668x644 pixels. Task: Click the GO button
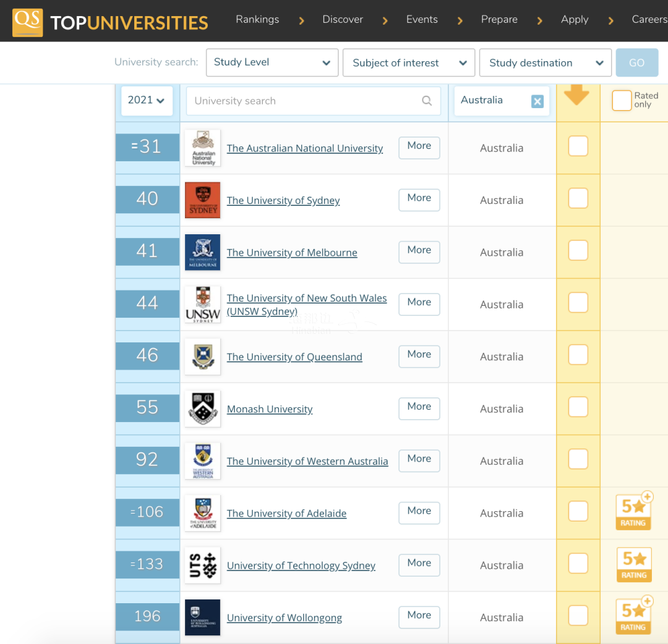coord(637,62)
